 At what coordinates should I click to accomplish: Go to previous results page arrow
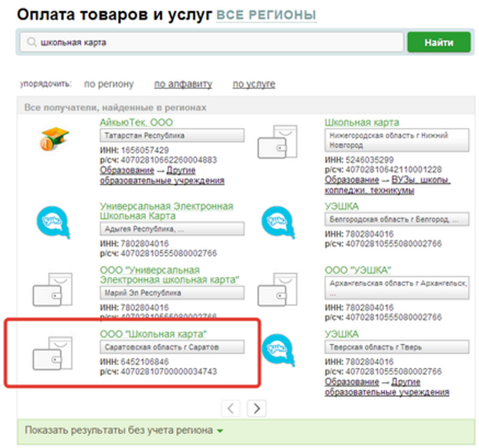coord(231,408)
